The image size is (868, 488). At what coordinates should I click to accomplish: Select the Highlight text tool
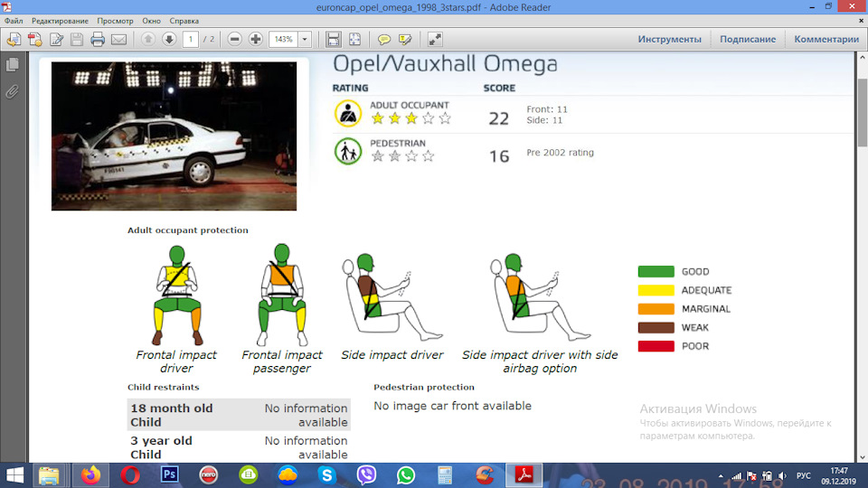pos(405,39)
